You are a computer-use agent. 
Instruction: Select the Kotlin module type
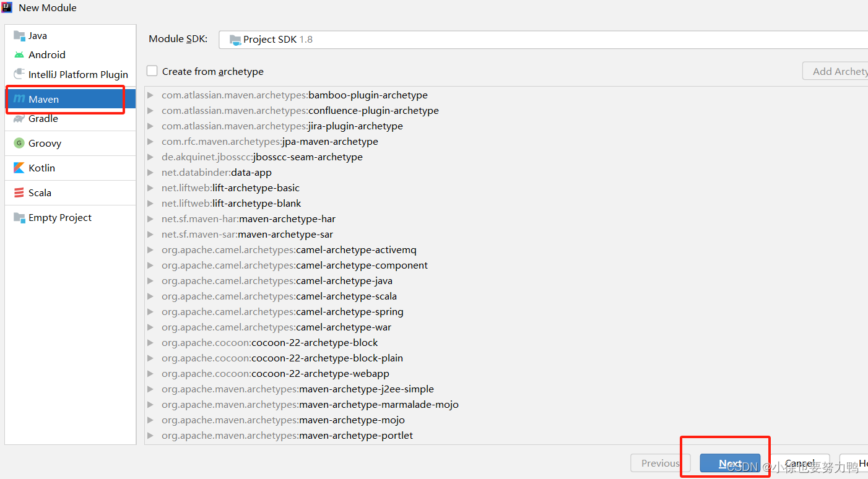point(71,168)
